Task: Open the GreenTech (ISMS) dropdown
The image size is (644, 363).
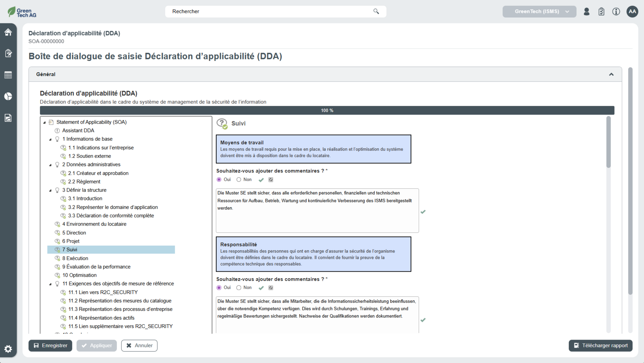Action: click(539, 12)
